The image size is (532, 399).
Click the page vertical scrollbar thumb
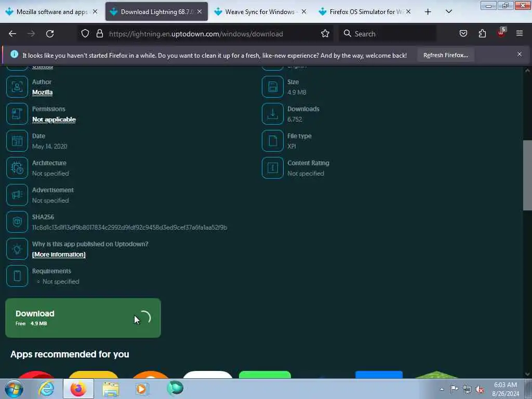pos(527,175)
